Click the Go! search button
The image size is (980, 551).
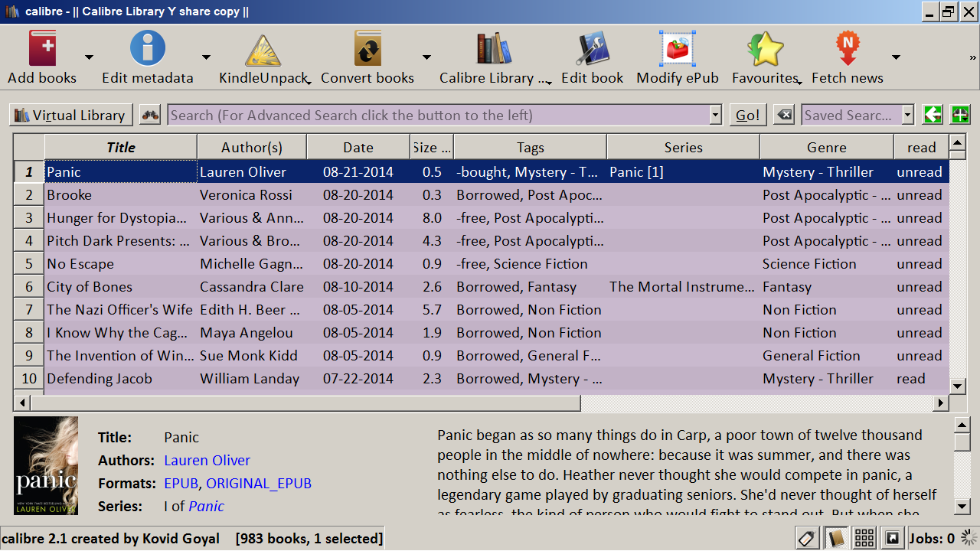[748, 115]
